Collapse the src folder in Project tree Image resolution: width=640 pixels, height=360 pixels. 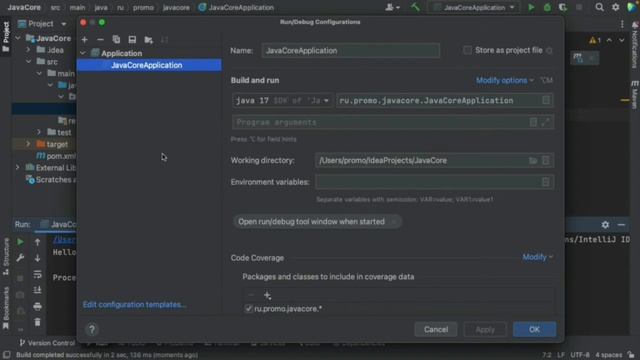point(29,62)
